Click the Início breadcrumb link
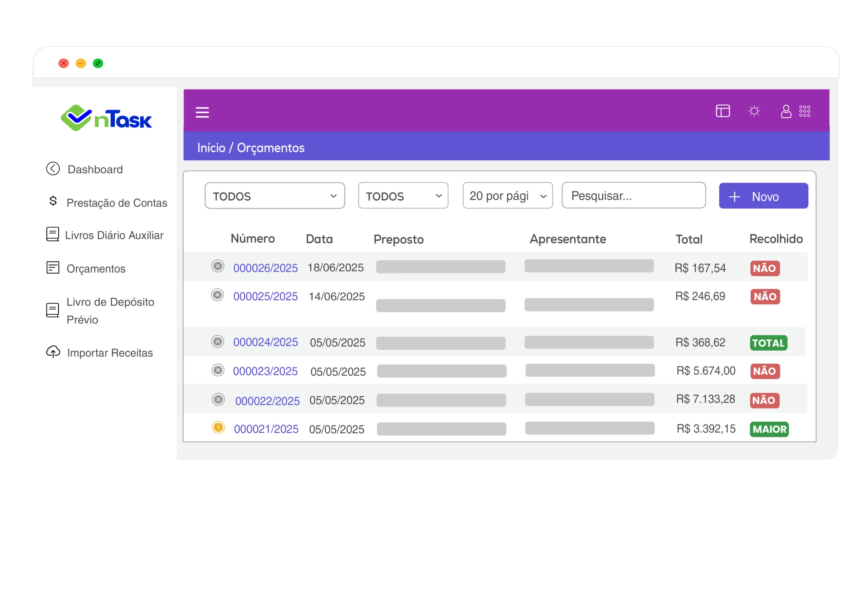The height and width of the screenshot is (593, 868). (211, 148)
